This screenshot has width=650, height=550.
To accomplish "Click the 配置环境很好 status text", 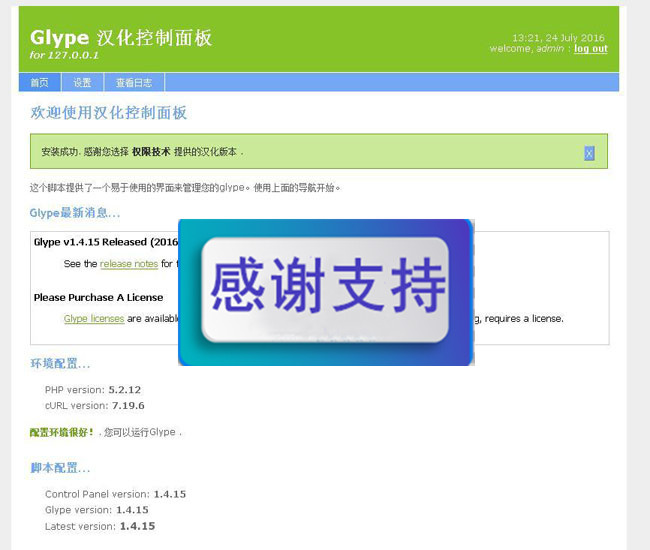I will pyautogui.click(x=61, y=432).
